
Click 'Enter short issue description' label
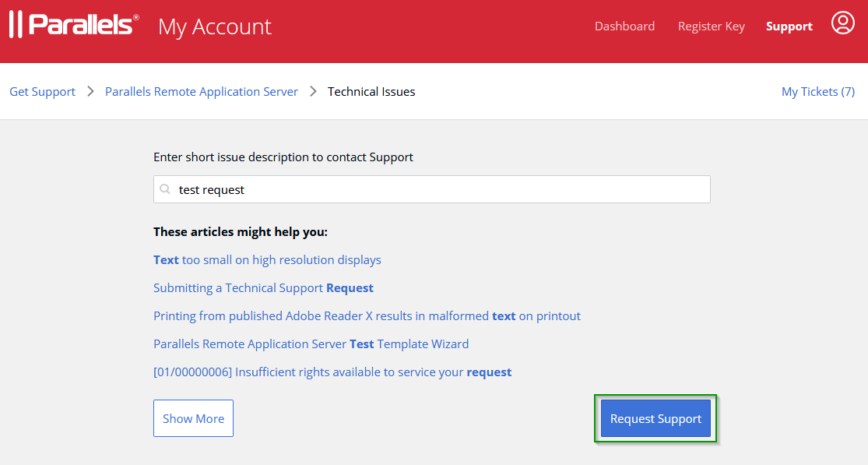[283, 157]
